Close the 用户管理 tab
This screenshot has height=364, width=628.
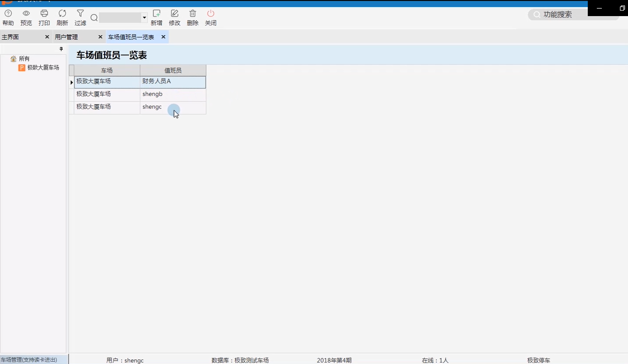pos(100,37)
